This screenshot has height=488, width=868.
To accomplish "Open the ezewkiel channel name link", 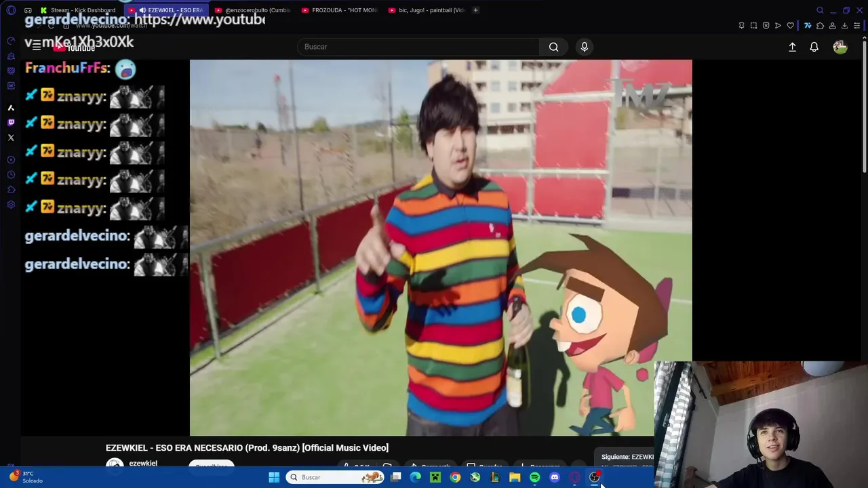I will coord(143,464).
